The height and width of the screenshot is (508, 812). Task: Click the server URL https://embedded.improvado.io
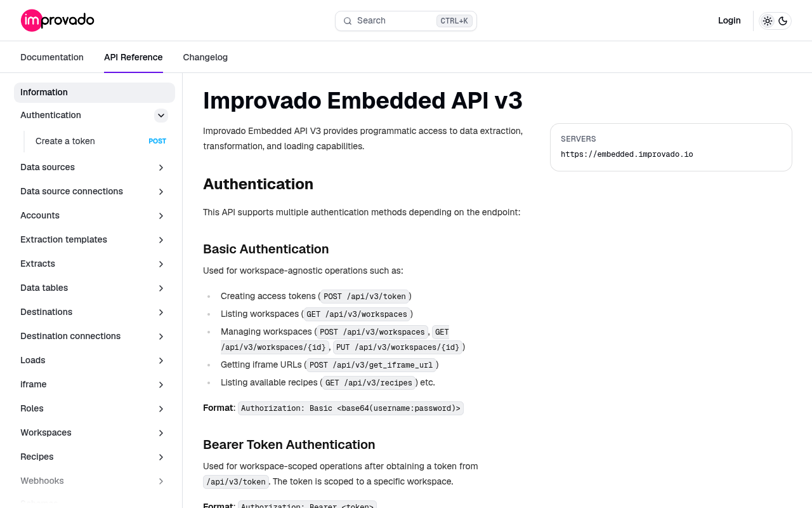tap(627, 154)
